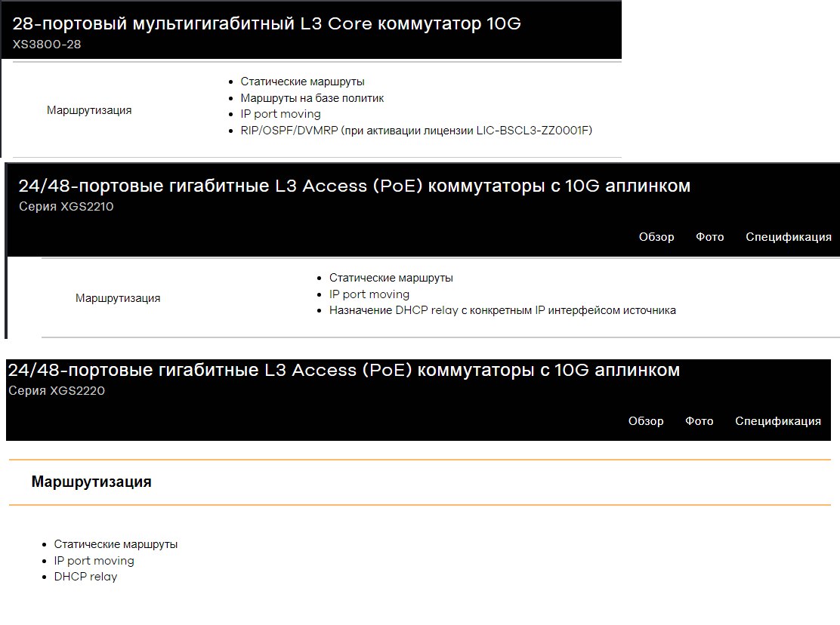Click the XGS2210 banner's 24/48-портовые title

pos(354,186)
